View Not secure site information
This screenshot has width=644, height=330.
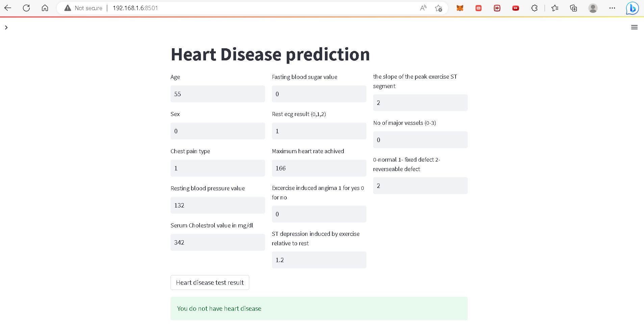click(82, 8)
